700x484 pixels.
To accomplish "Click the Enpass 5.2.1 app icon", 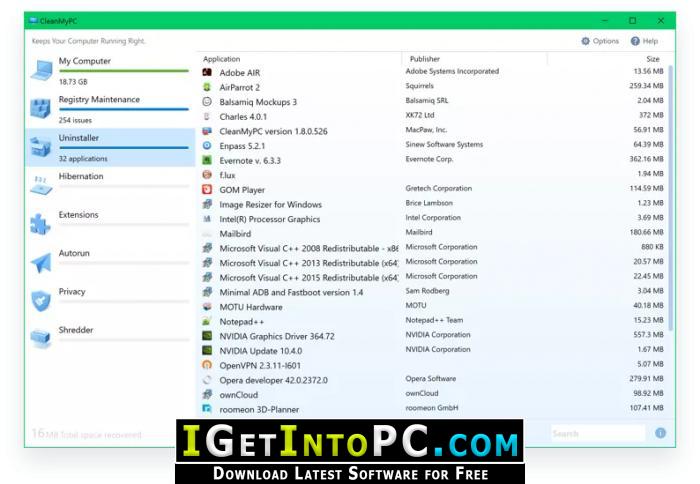I will tap(207, 146).
